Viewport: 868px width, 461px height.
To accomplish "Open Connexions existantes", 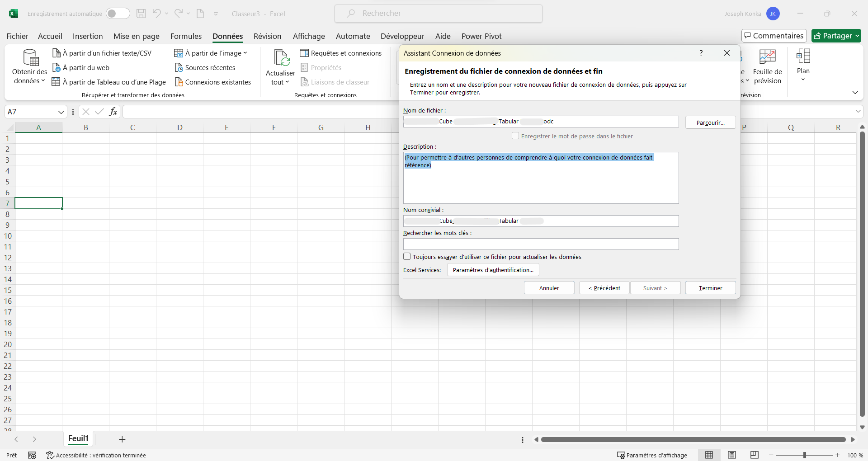I will click(212, 82).
